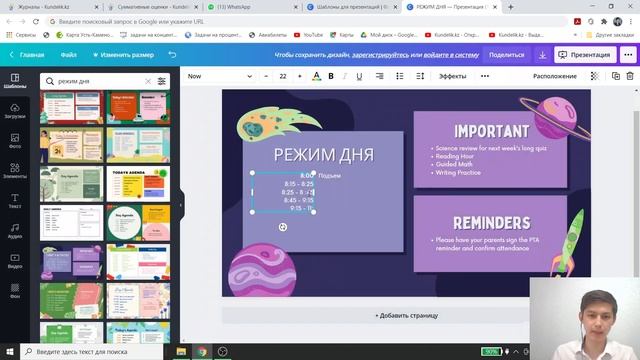Open the File (Файл) menu

[x=69, y=55]
